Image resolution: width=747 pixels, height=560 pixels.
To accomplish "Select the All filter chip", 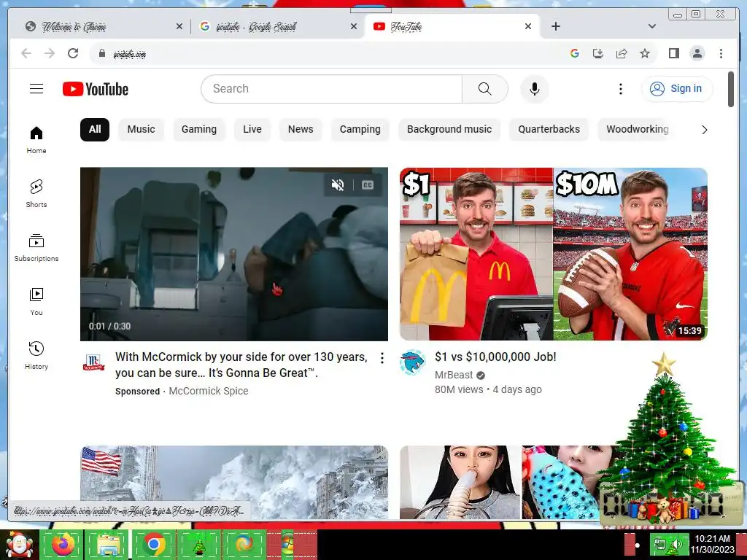I will point(95,130).
